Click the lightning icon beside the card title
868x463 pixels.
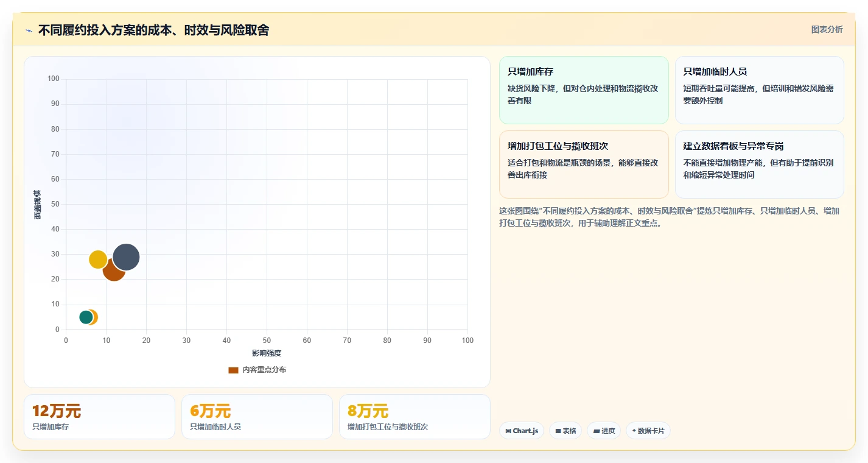[29, 30]
